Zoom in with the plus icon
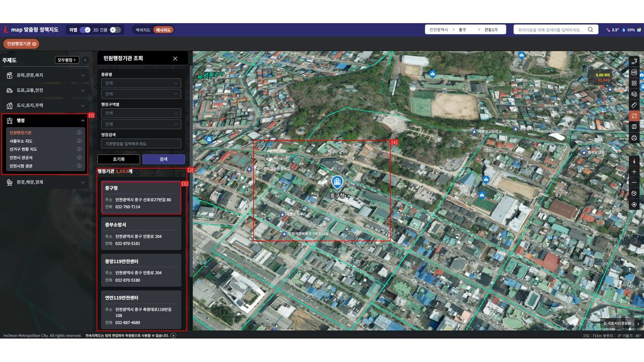The height and width of the screenshot is (362, 644). click(634, 171)
